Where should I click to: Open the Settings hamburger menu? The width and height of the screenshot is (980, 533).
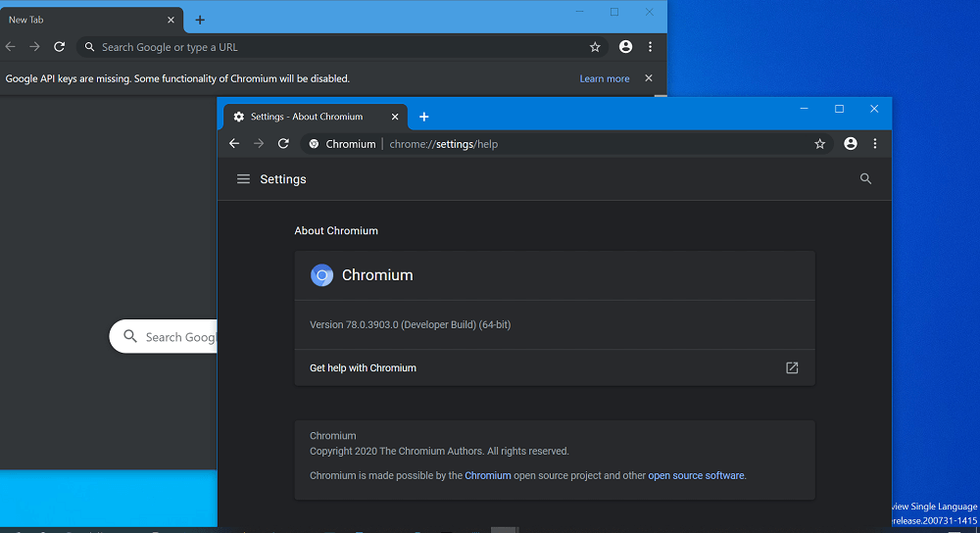pyautogui.click(x=243, y=179)
